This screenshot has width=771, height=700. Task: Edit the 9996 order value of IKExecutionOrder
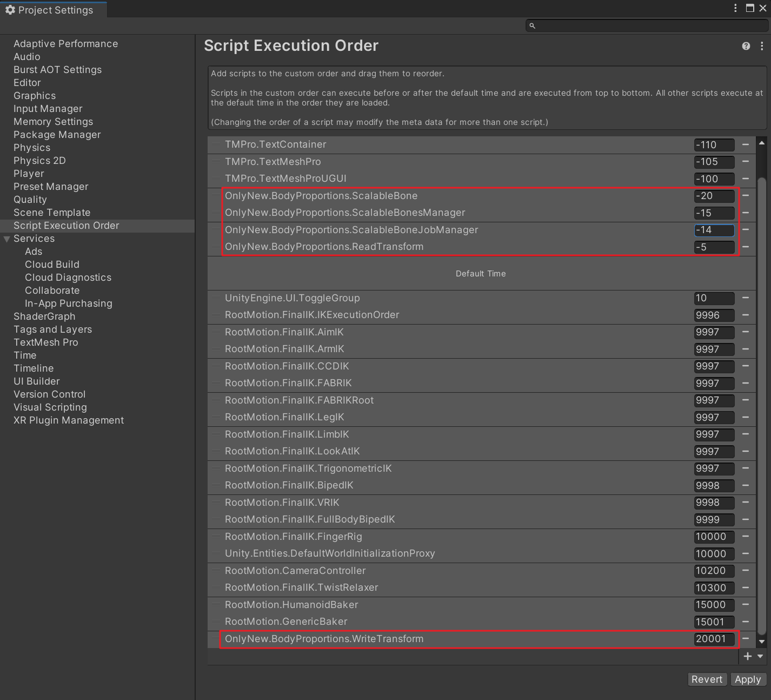tap(714, 315)
